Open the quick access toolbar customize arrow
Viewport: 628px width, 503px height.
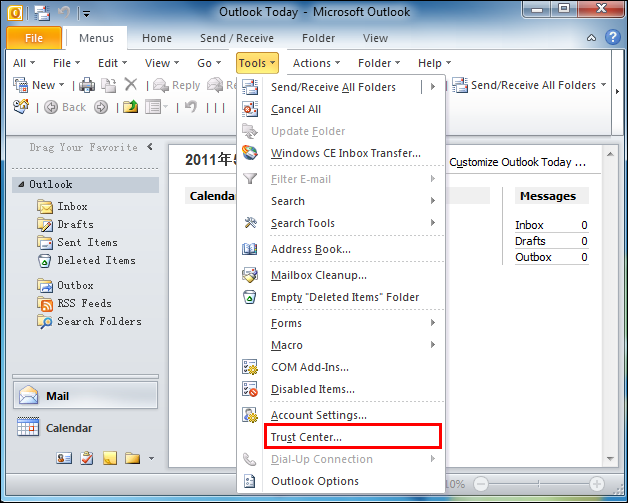coord(86,14)
